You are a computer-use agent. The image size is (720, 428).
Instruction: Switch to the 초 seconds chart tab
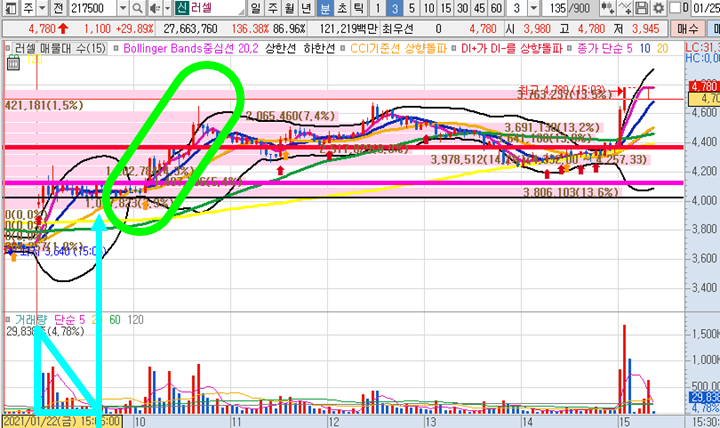tap(342, 8)
